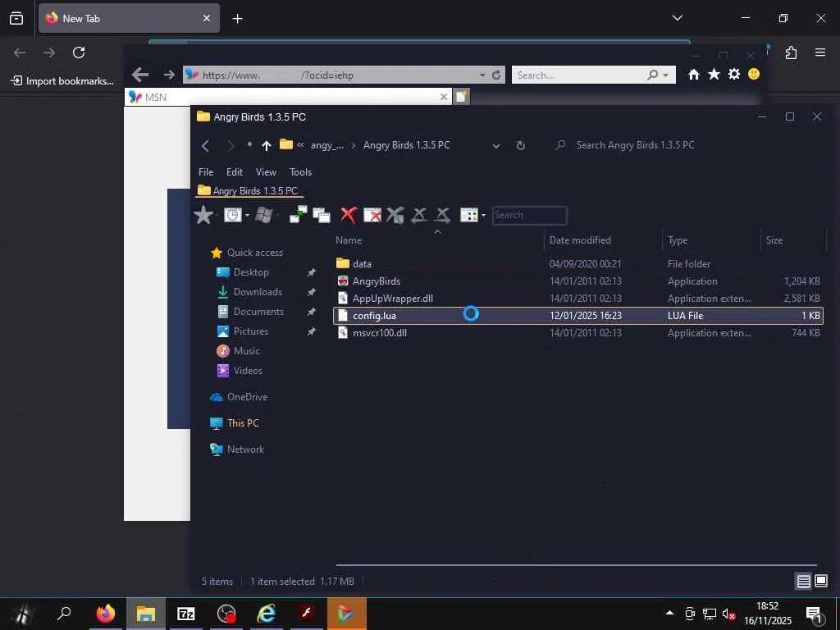Open Videos in the sidebar
This screenshot has width=840, height=630.
[x=240, y=371]
